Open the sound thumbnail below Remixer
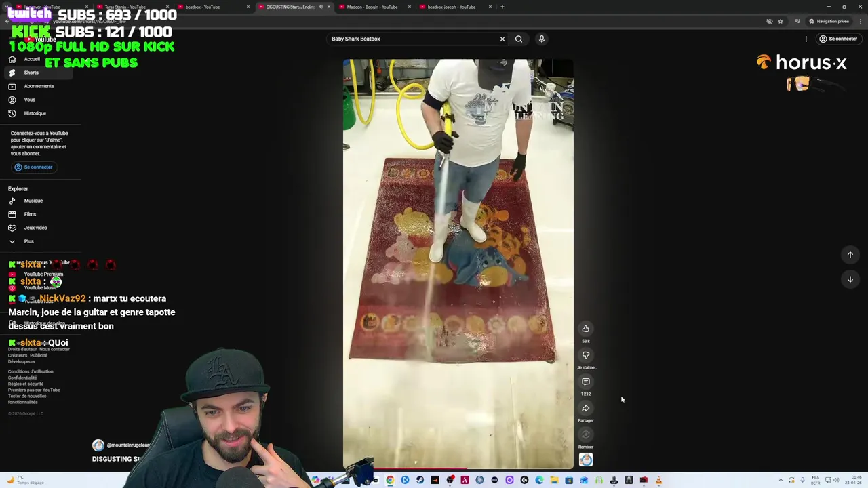868x488 pixels. tap(586, 460)
